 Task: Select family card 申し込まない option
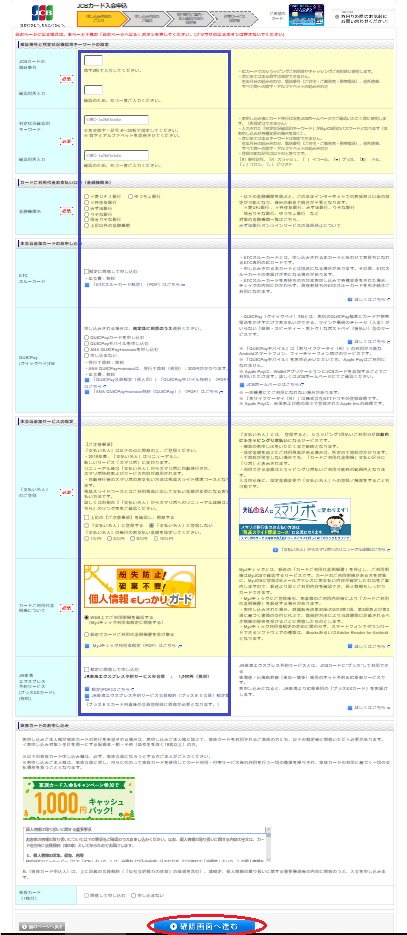coord(134,895)
